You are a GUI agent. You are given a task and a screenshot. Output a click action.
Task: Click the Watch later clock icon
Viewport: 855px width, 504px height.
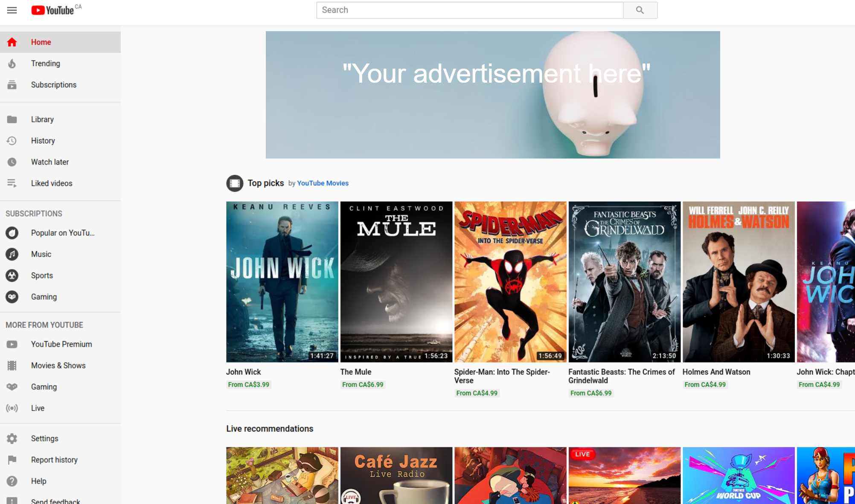(x=12, y=162)
